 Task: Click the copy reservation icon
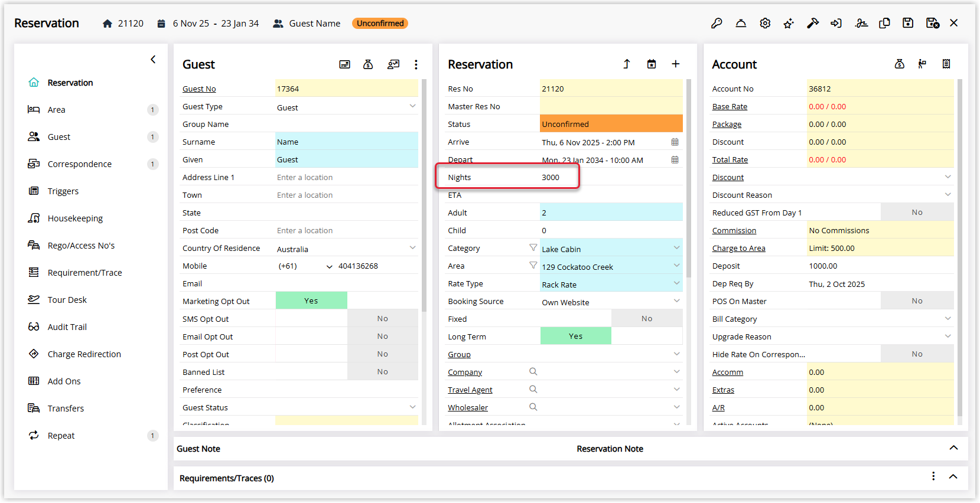[884, 23]
